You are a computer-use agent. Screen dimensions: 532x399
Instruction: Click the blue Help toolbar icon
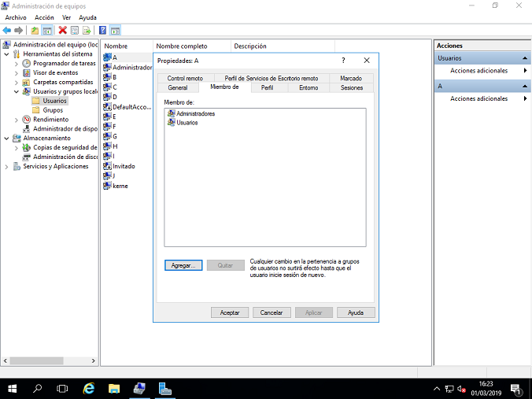point(102,31)
